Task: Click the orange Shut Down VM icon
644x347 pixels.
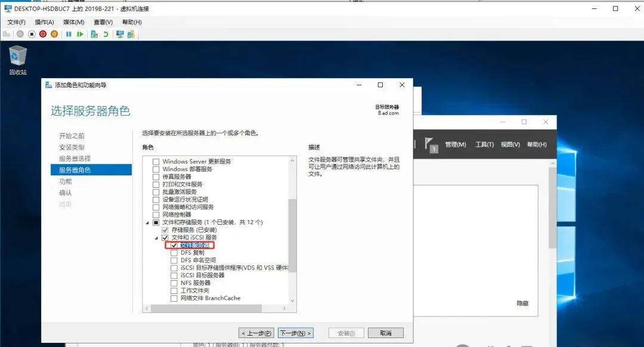Action: pos(55,34)
